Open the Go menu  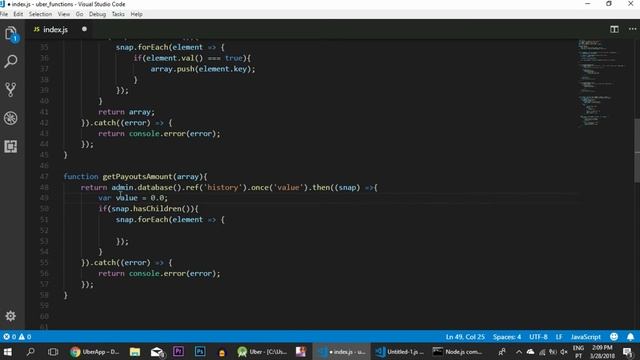click(79, 14)
